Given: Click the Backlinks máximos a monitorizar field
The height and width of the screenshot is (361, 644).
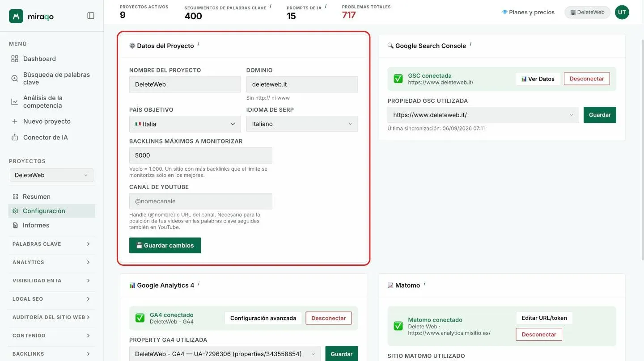Looking at the screenshot, I should coord(201,155).
